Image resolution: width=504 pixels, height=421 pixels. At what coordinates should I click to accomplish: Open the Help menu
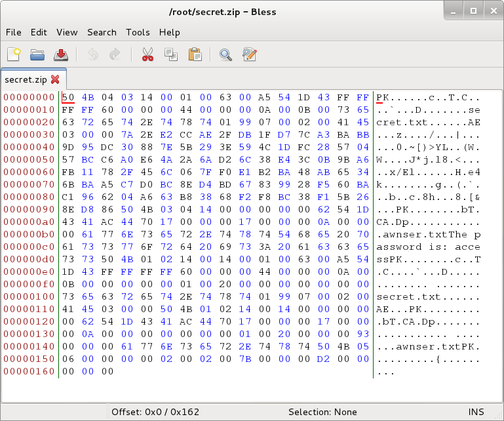(x=169, y=32)
